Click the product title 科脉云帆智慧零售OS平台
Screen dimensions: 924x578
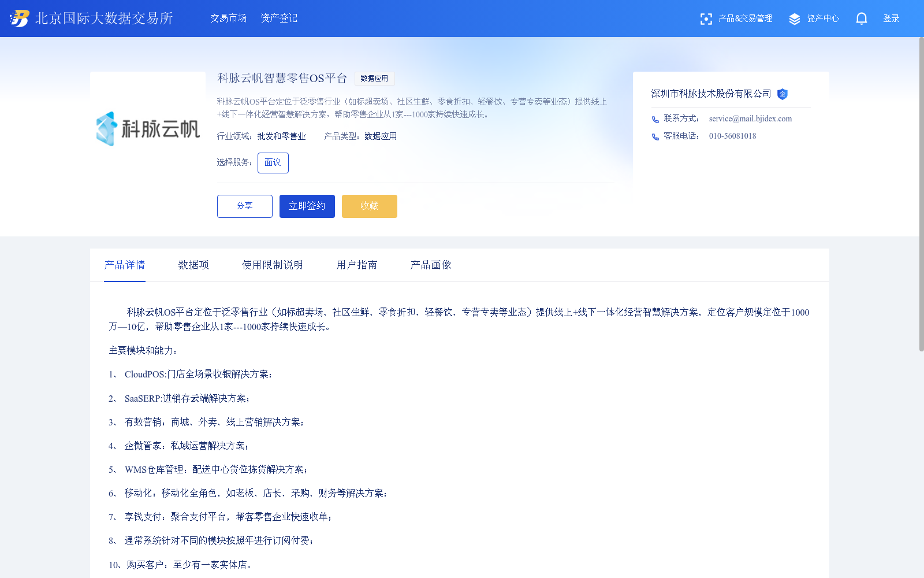pyautogui.click(x=282, y=79)
